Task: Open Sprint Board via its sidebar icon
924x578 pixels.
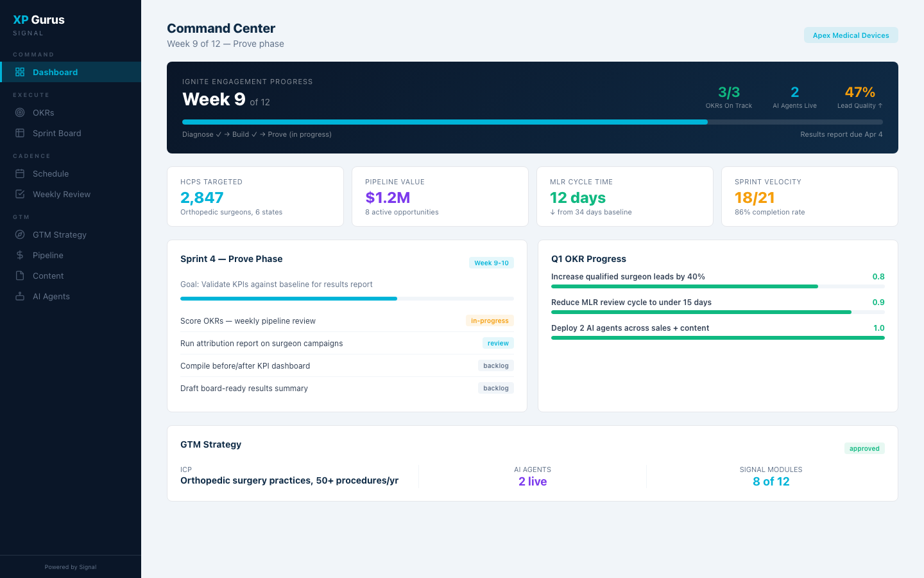Action: coord(19,133)
